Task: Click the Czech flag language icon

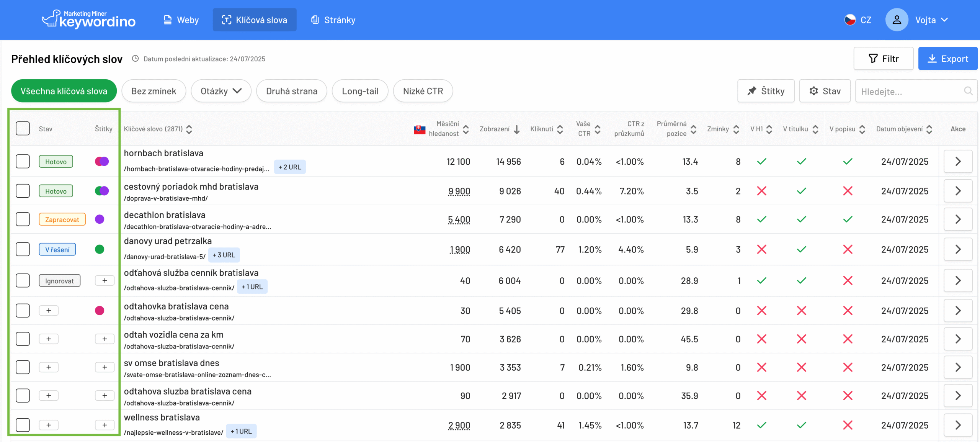Action: 850,20
